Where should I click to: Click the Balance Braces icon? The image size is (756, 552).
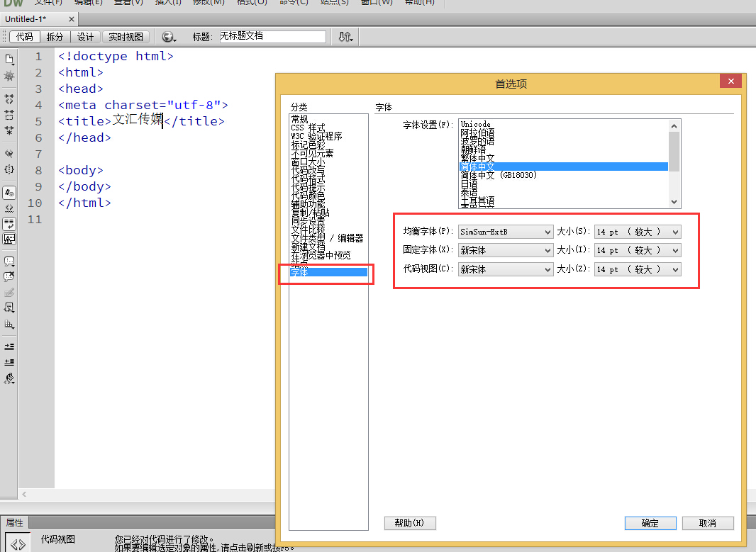coord(9,169)
